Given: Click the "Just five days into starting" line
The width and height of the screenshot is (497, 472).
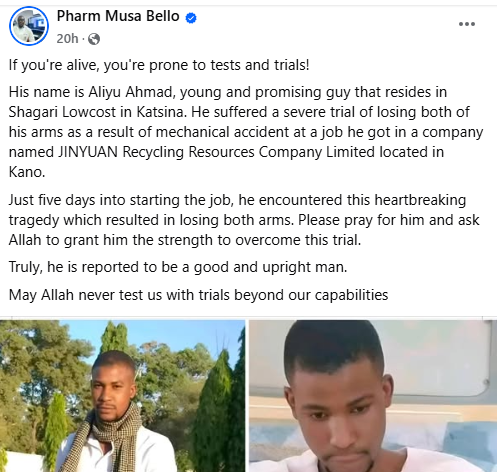Looking at the screenshot, I should [237, 200].
